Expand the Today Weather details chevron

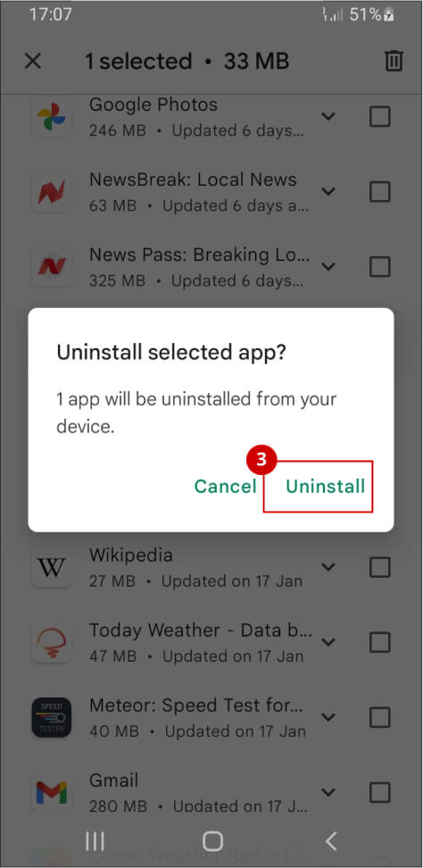pyautogui.click(x=328, y=642)
